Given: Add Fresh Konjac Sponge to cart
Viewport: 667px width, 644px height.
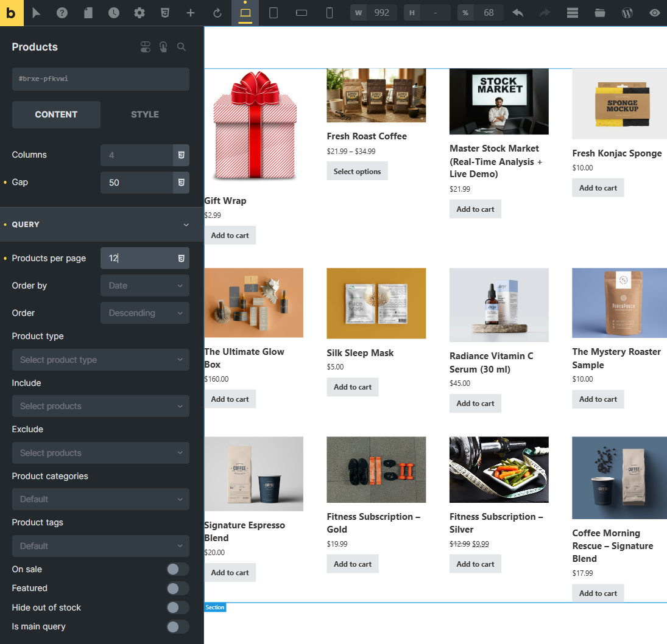Looking at the screenshot, I should coord(598,188).
